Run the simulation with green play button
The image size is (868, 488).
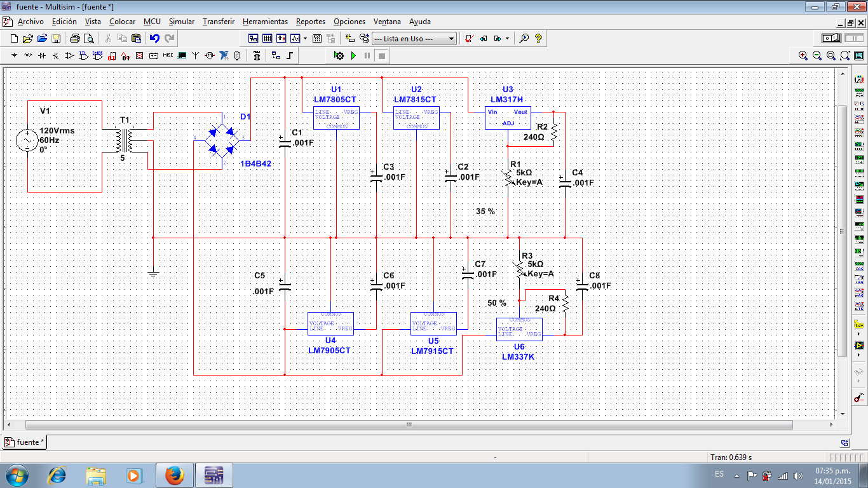click(354, 56)
